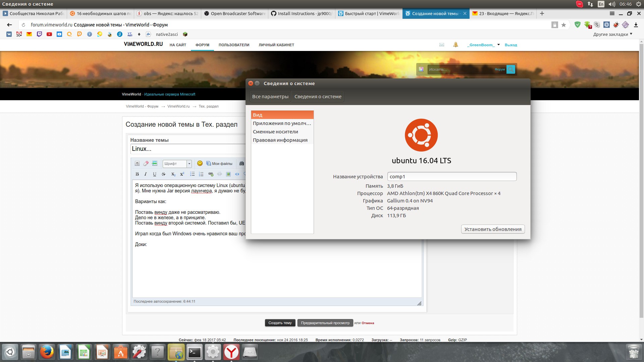Focus the device name field comp1
This screenshot has height=362, width=644.
coord(452,177)
